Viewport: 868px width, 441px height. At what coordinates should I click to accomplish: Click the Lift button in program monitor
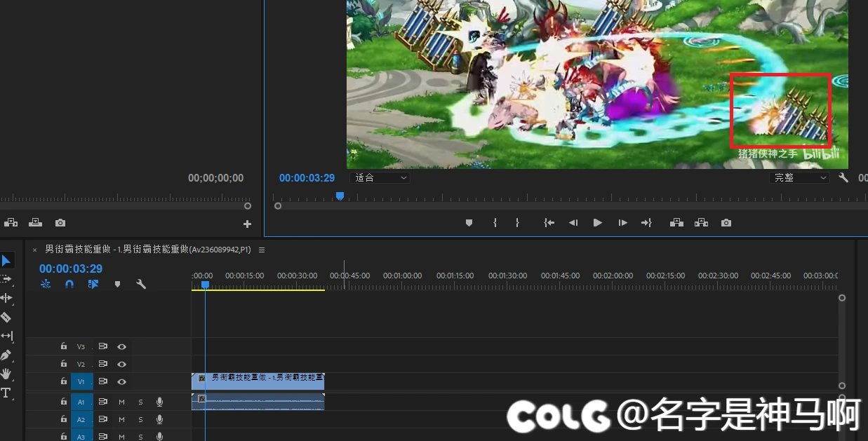pyautogui.click(x=676, y=223)
